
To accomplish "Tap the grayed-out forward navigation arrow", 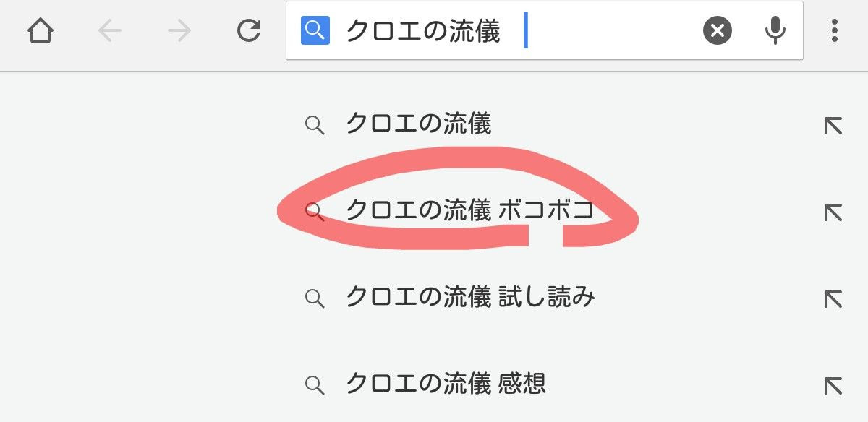I will pyautogui.click(x=178, y=30).
